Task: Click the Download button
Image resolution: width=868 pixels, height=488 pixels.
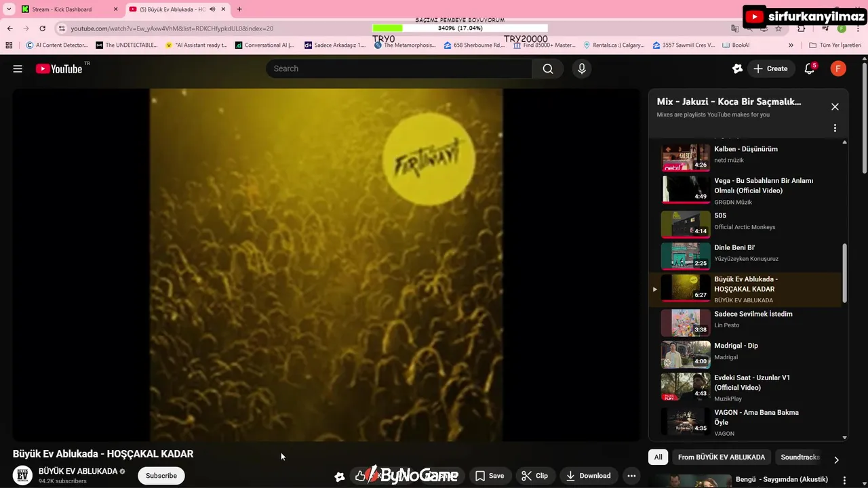Action: click(x=589, y=476)
